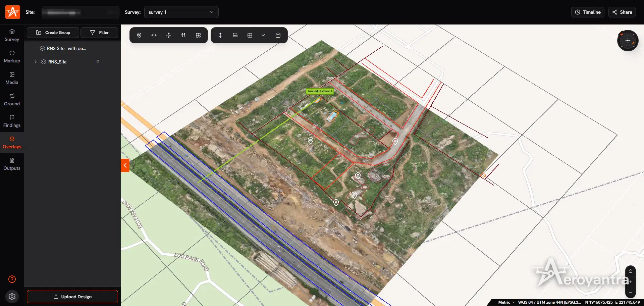Viewport: 644px width, 306px height.
Task: Switch to the Media sidebar tab
Action: (12, 78)
